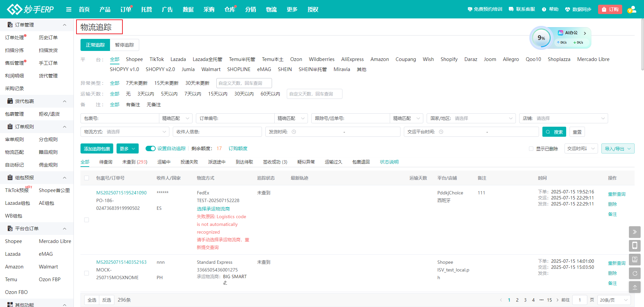Click the search magnifier icon in 搜索
The height and width of the screenshot is (307, 644).
pos(548,132)
